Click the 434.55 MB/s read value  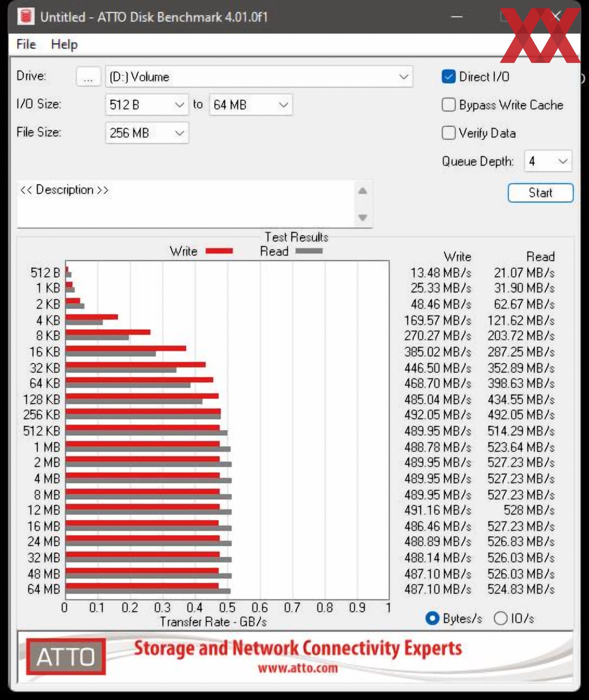[521, 399]
